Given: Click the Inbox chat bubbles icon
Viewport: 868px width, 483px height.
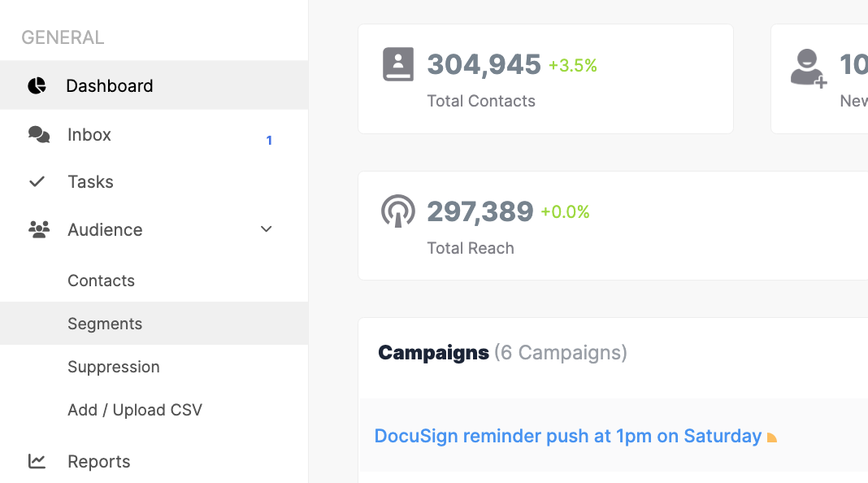Looking at the screenshot, I should [x=38, y=134].
